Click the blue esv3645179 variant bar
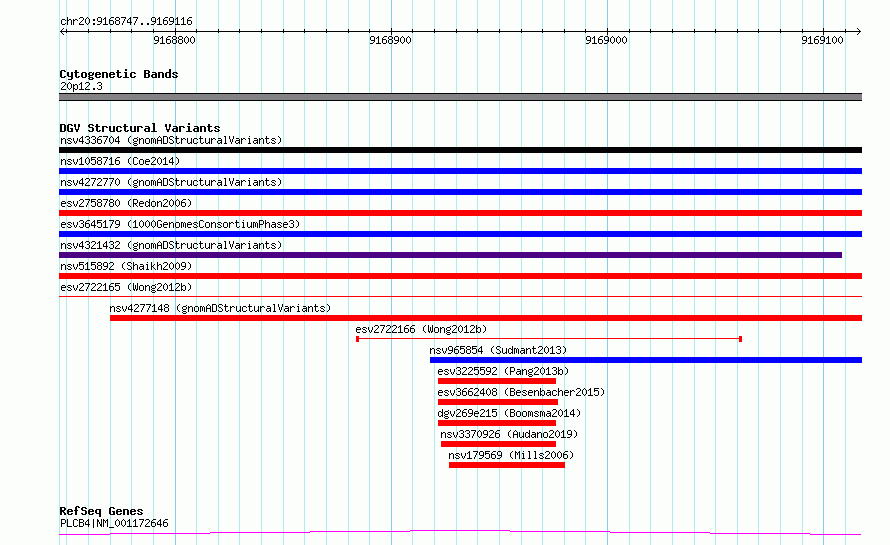Screen dimensions: 890x545 460,234
